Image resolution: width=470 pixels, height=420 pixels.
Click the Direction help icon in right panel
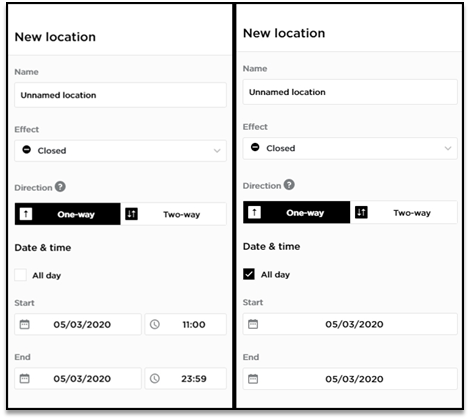coord(289,185)
